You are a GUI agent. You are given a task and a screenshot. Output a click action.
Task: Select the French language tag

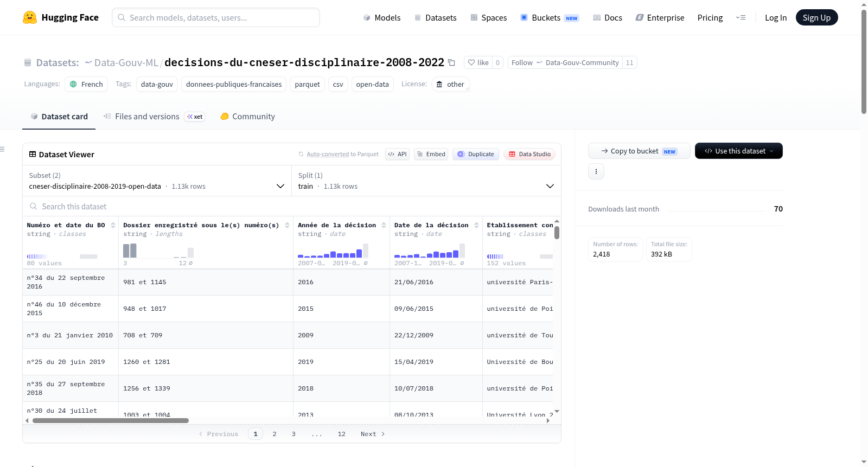tap(86, 84)
